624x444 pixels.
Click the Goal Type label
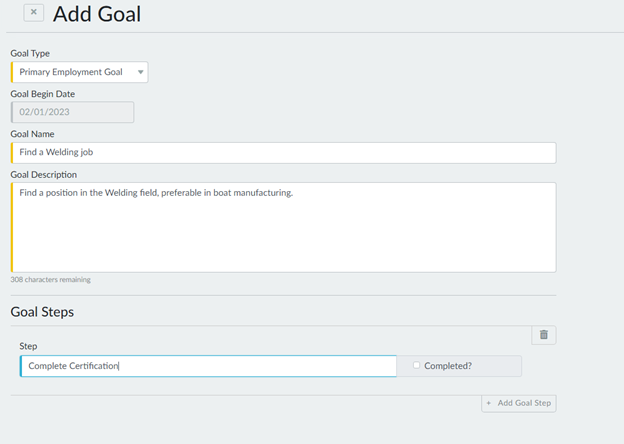[30, 53]
